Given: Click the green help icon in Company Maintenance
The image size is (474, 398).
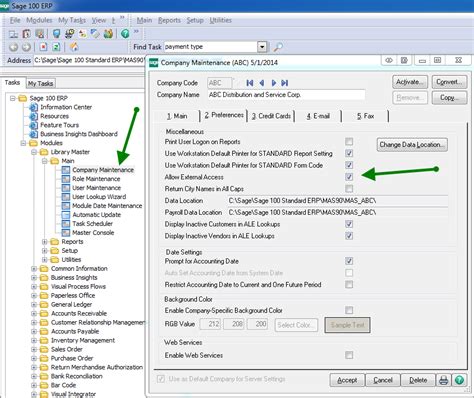Looking at the screenshot, I should pos(459,380).
